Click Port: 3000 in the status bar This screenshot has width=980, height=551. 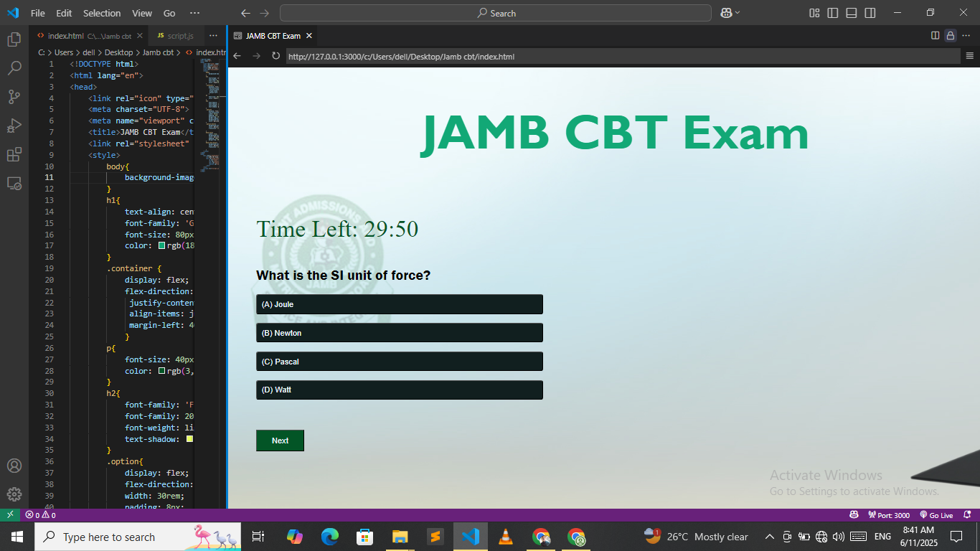888,515
